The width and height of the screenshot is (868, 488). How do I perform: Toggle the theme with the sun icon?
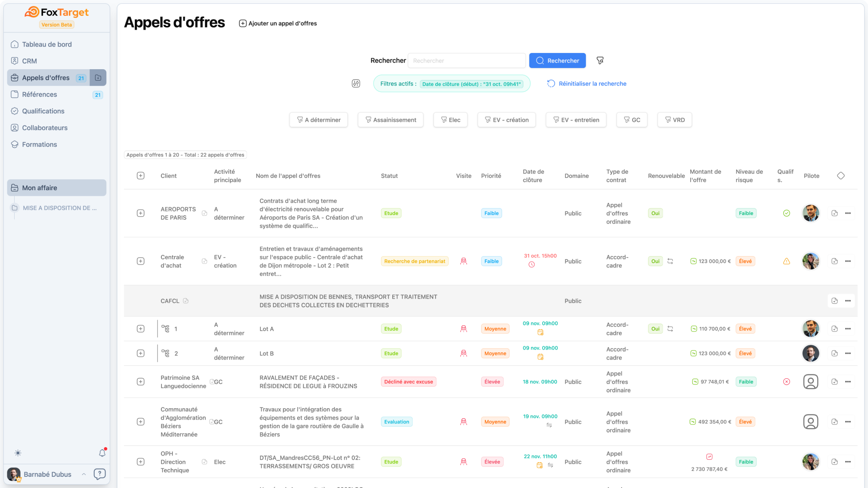click(18, 453)
